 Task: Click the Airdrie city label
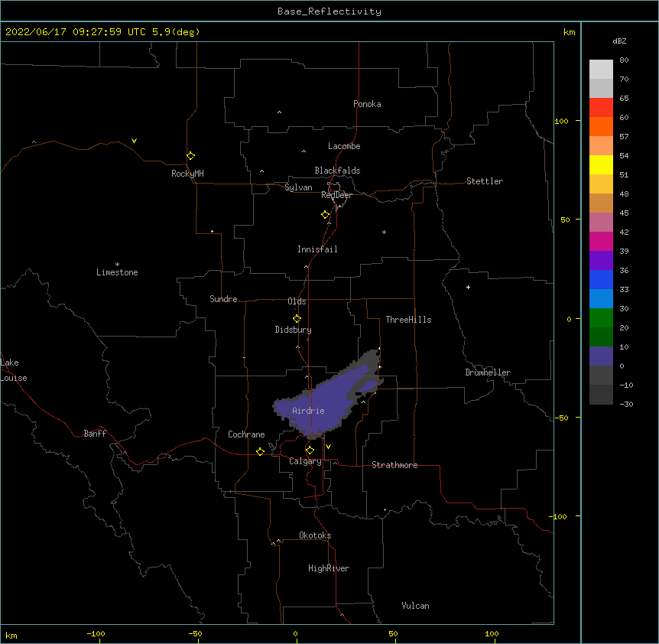pyautogui.click(x=309, y=411)
